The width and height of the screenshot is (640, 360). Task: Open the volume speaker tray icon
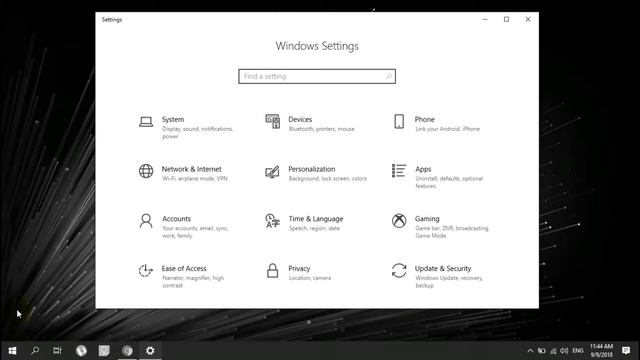click(564, 351)
